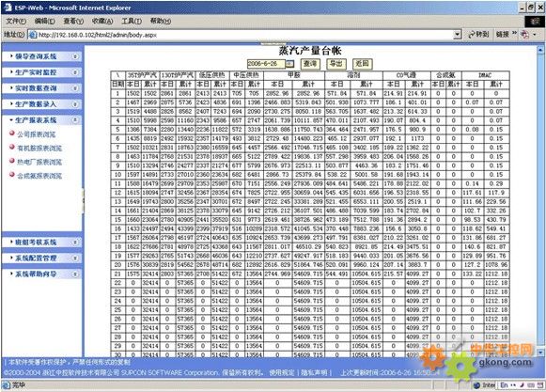Click the 蒸汽产量台帐 page title
546x392 pixels.
click(310, 51)
